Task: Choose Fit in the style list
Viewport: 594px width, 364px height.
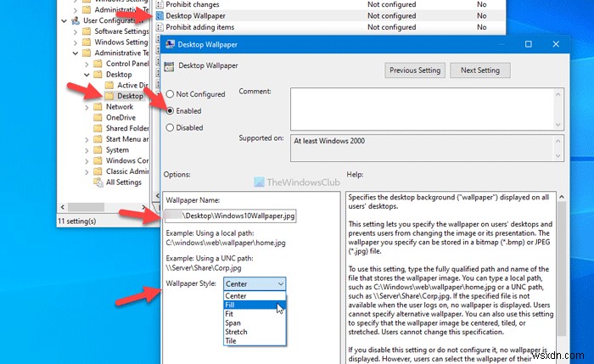Action: click(255, 314)
